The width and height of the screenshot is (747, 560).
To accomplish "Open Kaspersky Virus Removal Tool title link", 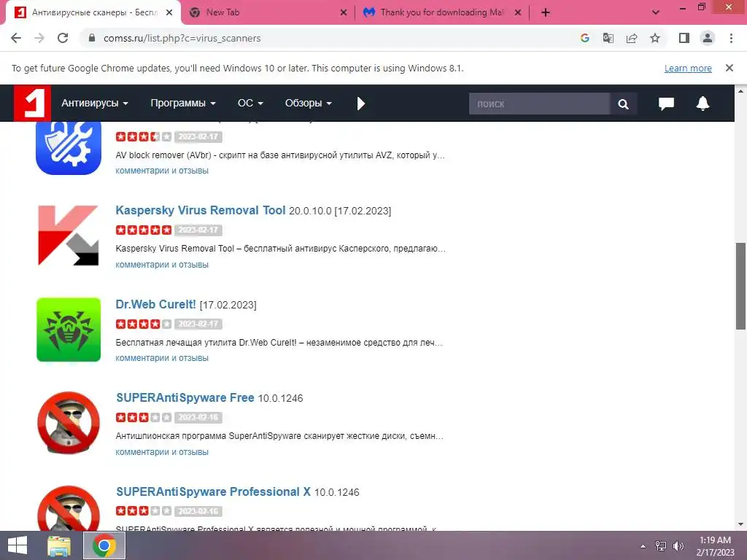I will click(x=201, y=210).
